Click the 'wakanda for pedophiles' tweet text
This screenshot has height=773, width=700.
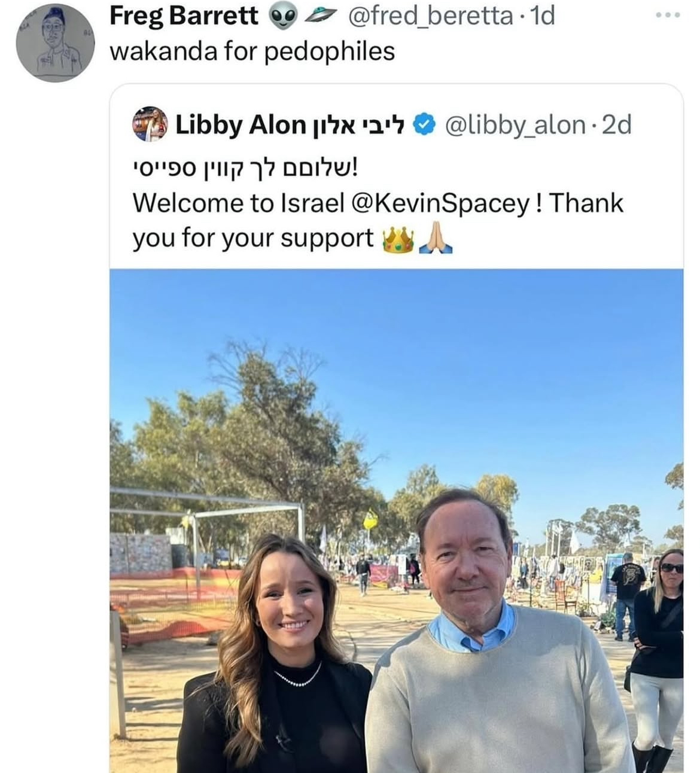click(252, 51)
